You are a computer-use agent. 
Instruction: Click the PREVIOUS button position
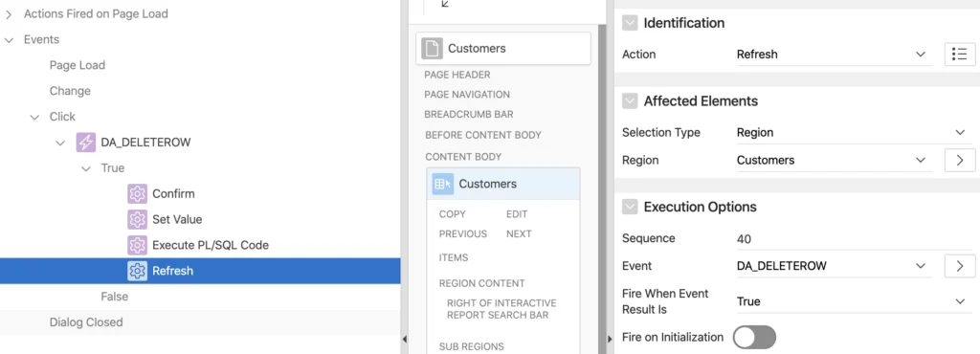click(x=463, y=234)
